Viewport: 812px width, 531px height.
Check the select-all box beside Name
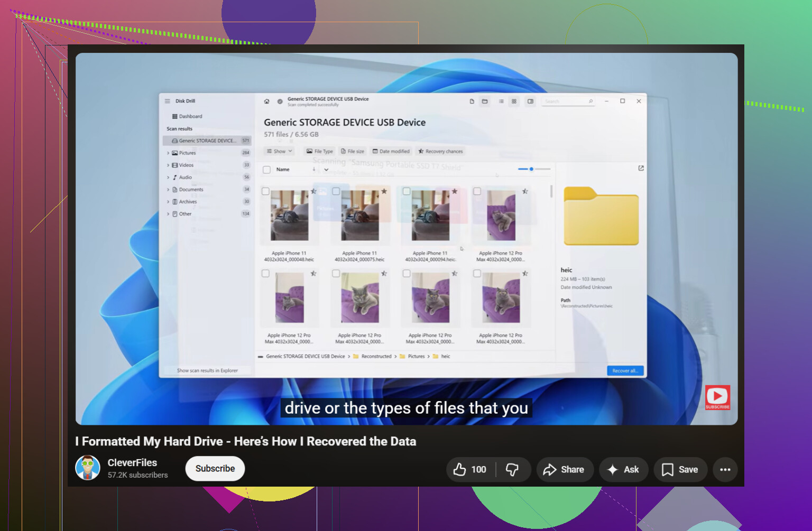pos(267,170)
